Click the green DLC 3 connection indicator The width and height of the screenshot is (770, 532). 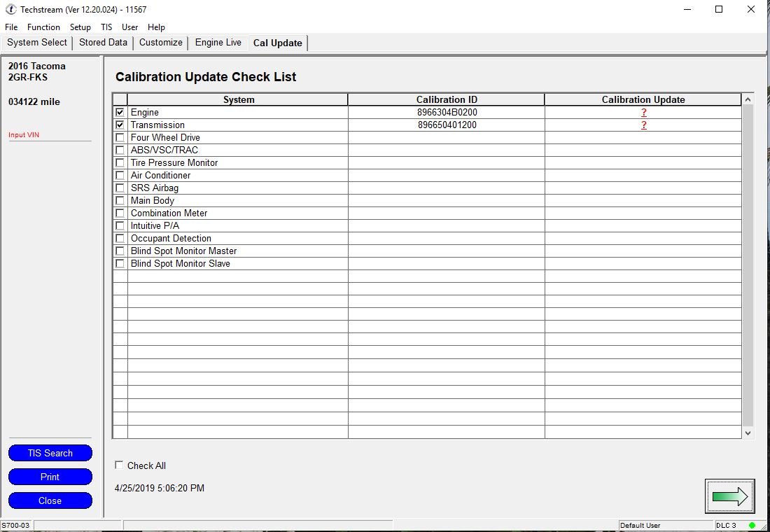coord(752,525)
